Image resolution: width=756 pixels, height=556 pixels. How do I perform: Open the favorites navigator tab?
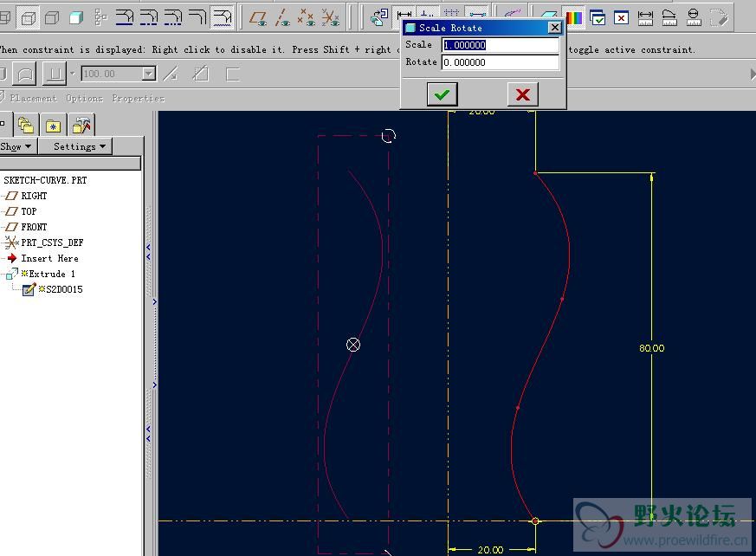pyautogui.click(x=53, y=126)
